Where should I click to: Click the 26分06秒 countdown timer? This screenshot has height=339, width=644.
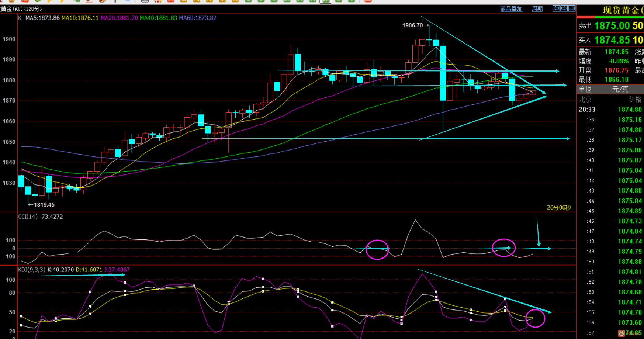tap(558, 208)
